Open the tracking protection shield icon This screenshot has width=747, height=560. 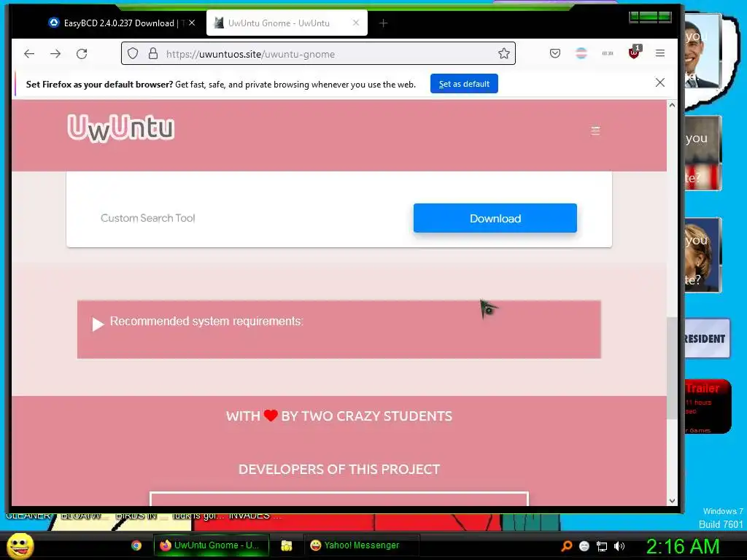coord(133,54)
